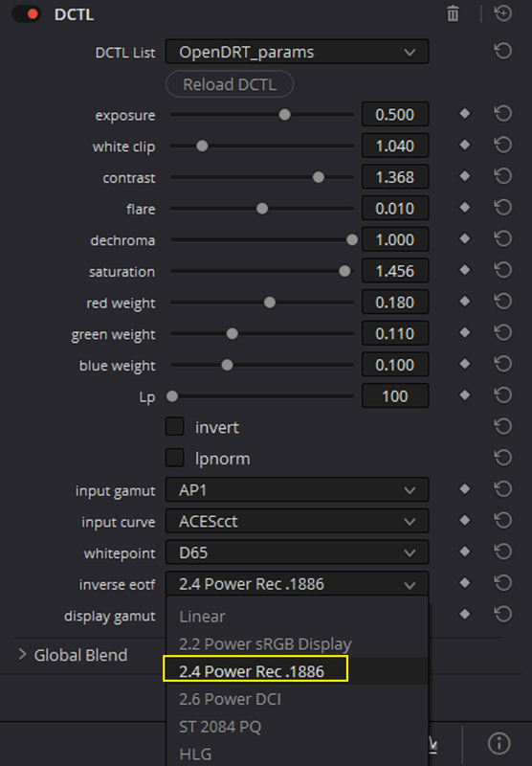532x766 pixels.
Task: Click the exposure value field 0.500
Action: point(395,114)
